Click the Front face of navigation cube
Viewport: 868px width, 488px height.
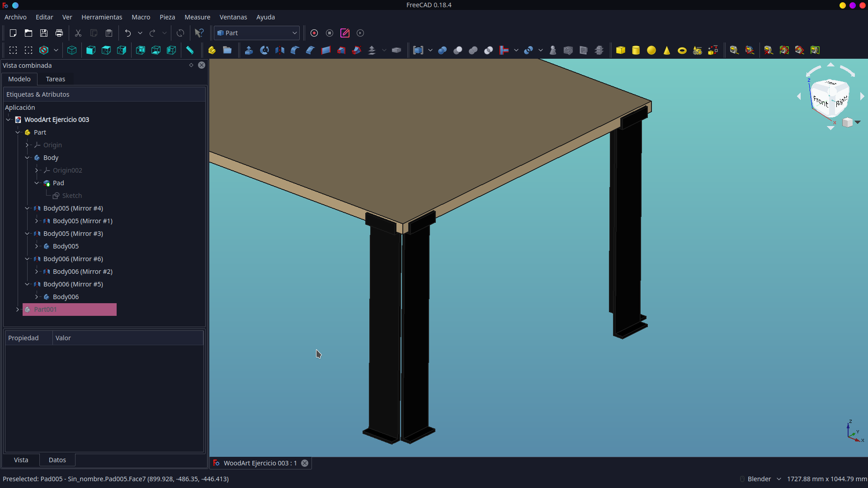(x=821, y=101)
